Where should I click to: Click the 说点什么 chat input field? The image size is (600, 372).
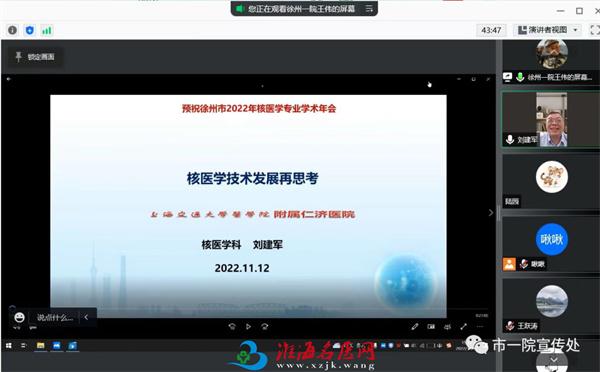coord(55,317)
